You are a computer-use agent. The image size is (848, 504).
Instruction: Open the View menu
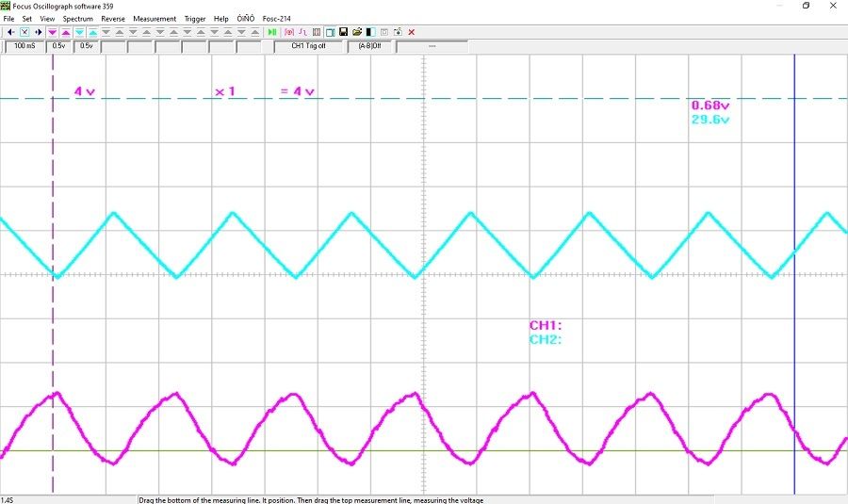pos(47,19)
